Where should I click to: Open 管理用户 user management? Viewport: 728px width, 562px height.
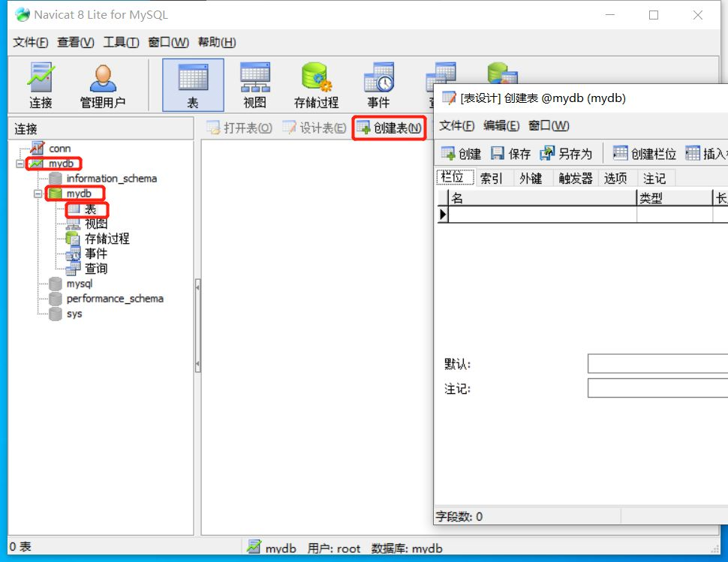point(103,86)
